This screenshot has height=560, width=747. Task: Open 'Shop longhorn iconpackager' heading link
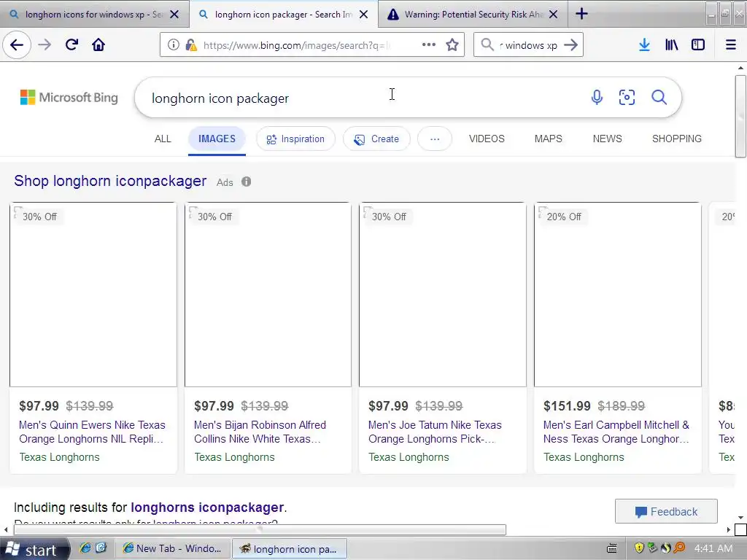110,181
